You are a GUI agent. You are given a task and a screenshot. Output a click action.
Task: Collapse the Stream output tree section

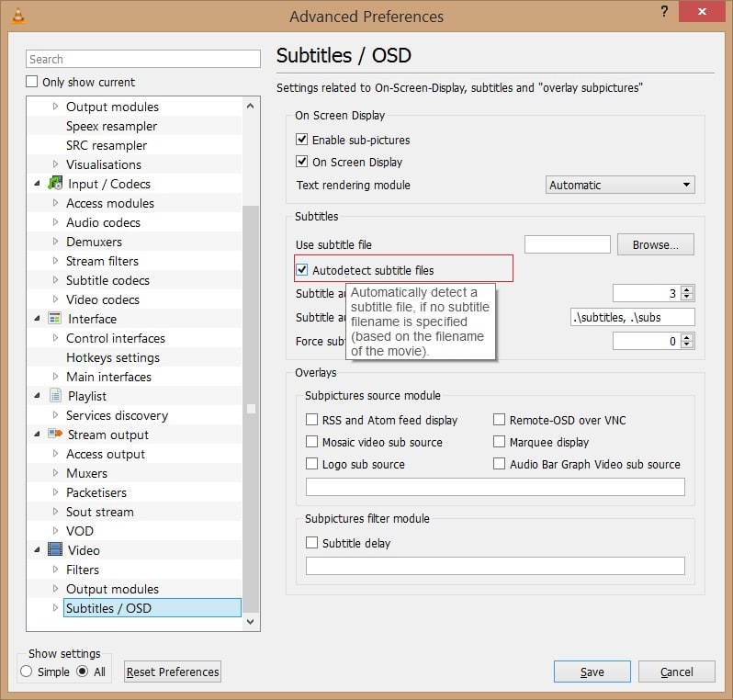[x=38, y=435]
